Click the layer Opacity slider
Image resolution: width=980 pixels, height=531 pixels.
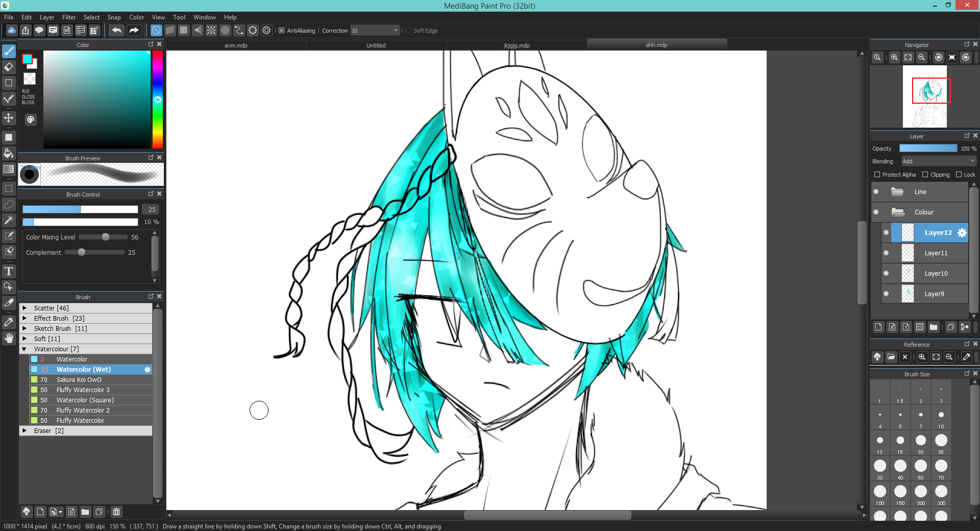point(928,149)
